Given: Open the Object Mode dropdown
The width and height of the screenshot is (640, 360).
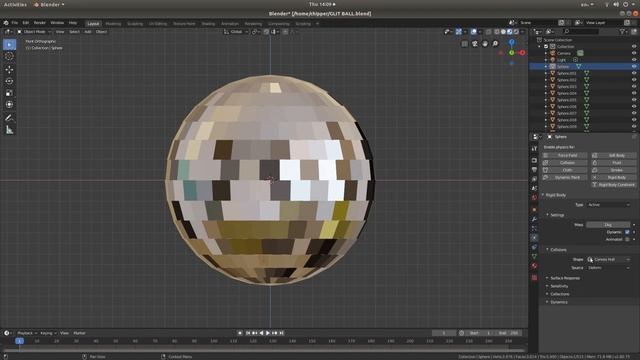Looking at the screenshot, I should point(34,31).
